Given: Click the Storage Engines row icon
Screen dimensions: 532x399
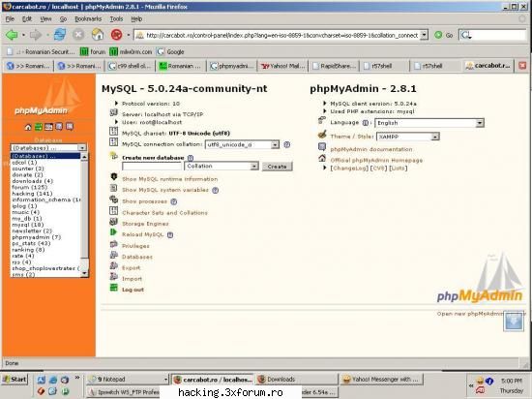Looking at the screenshot, I should (x=114, y=223).
